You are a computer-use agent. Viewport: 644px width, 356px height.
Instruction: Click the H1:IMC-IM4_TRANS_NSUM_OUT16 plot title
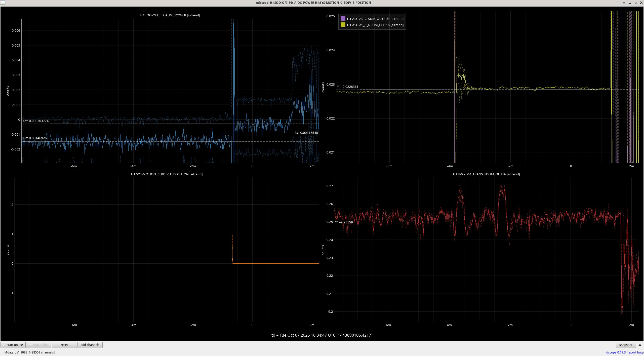coord(486,174)
